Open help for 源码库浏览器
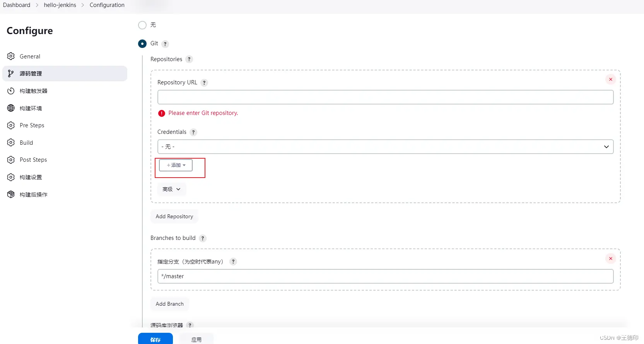Screen dimensions: 644x344 pyautogui.click(x=190, y=325)
